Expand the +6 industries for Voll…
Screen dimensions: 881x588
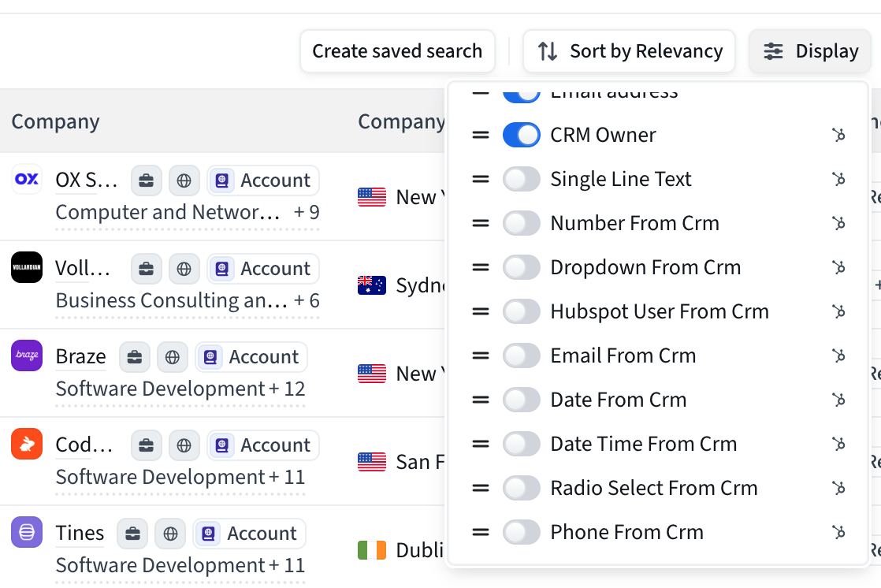(x=307, y=301)
